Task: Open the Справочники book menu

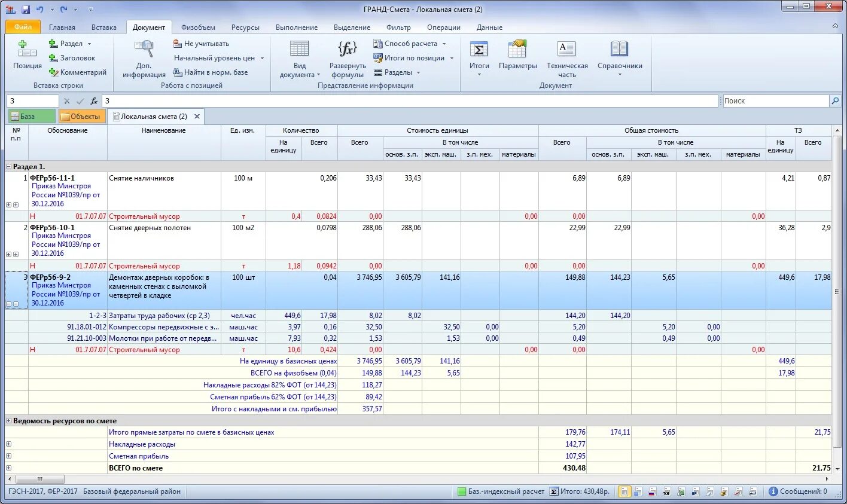Action: (x=620, y=59)
